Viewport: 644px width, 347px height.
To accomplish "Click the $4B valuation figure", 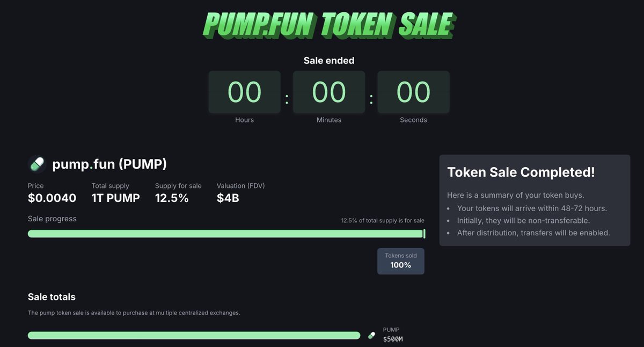I will pos(228,198).
